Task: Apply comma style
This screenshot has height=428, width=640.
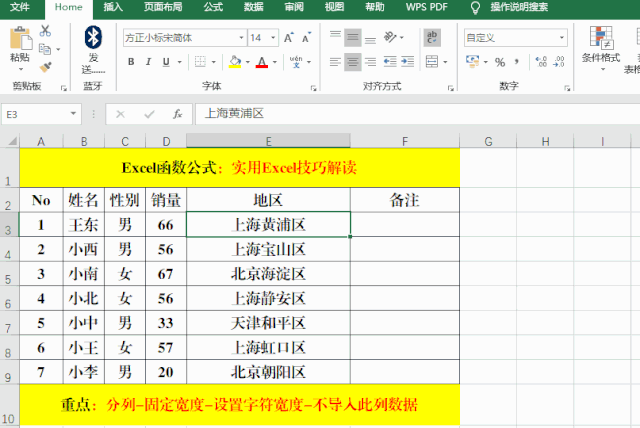Action: pos(517,62)
